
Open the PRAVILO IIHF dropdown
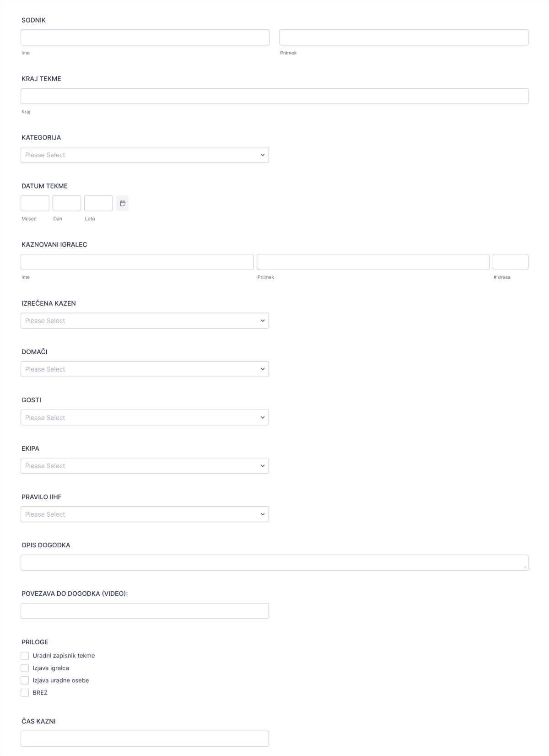point(145,514)
